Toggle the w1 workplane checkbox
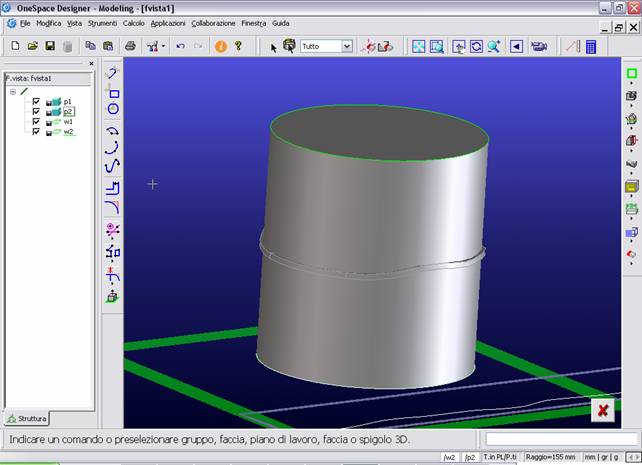Image resolution: width=642 pixels, height=465 pixels. (x=36, y=122)
